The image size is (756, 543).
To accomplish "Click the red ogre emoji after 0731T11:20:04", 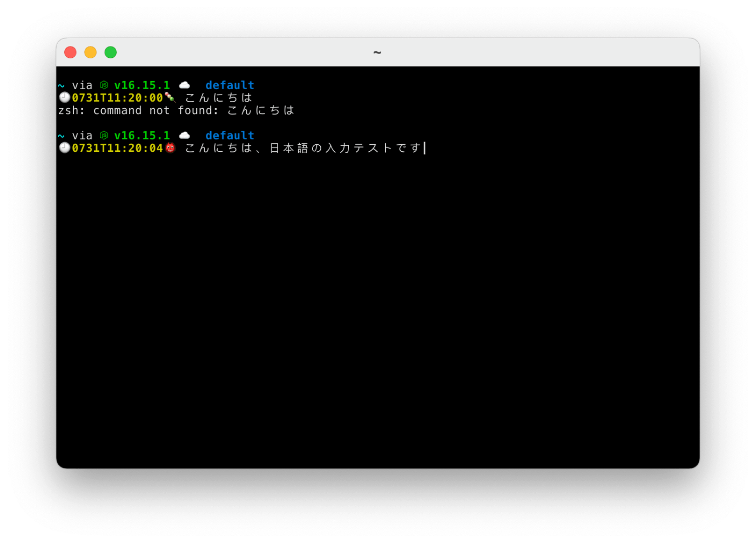I will click(x=170, y=148).
